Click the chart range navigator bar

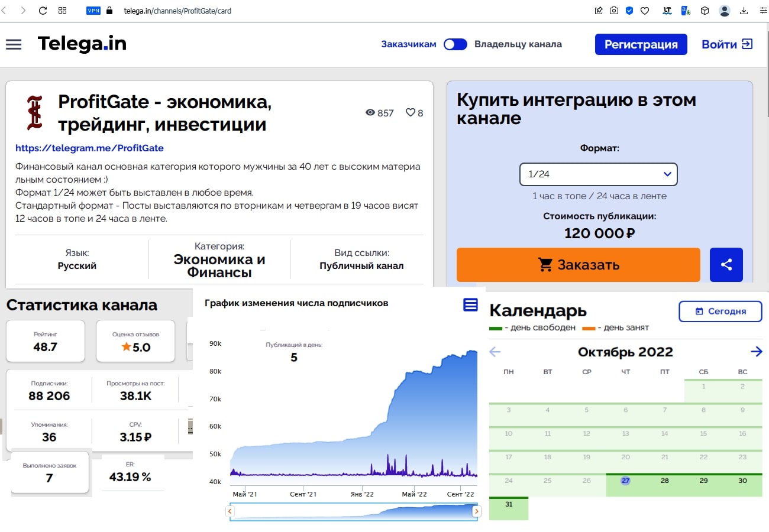pos(353,512)
